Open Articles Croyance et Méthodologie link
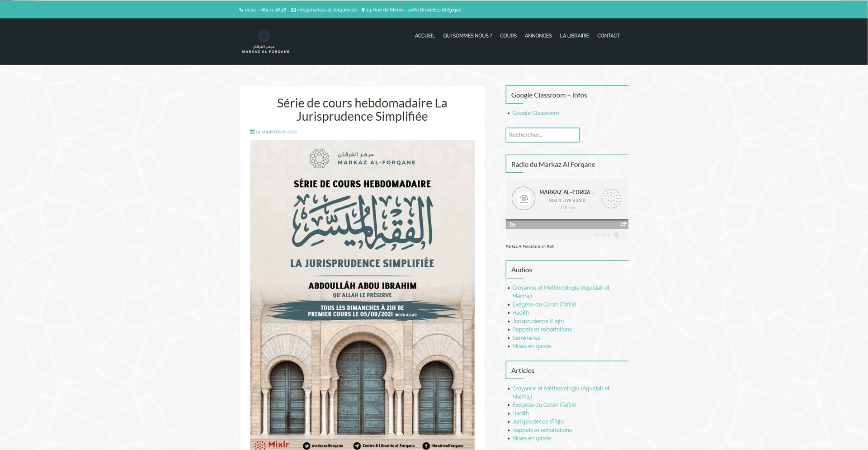This screenshot has width=868, height=450. [x=561, y=393]
